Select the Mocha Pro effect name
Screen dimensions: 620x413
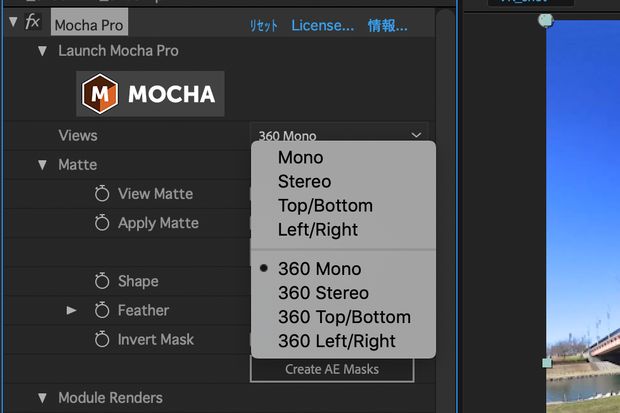[x=89, y=25]
